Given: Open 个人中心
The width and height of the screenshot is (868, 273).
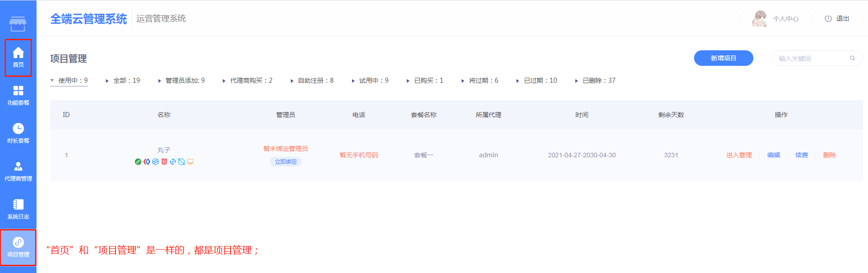Looking at the screenshot, I should click(x=785, y=19).
